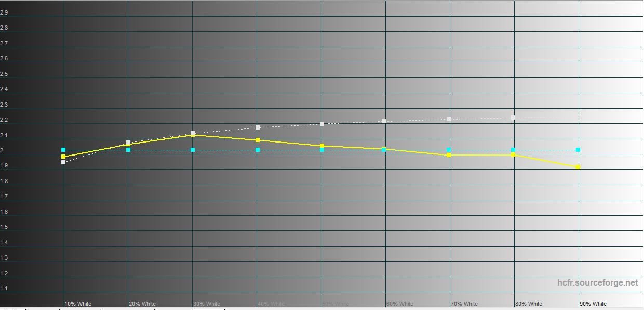Click the white dotted-line point at 80% White

pyautogui.click(x=513, y=118)
